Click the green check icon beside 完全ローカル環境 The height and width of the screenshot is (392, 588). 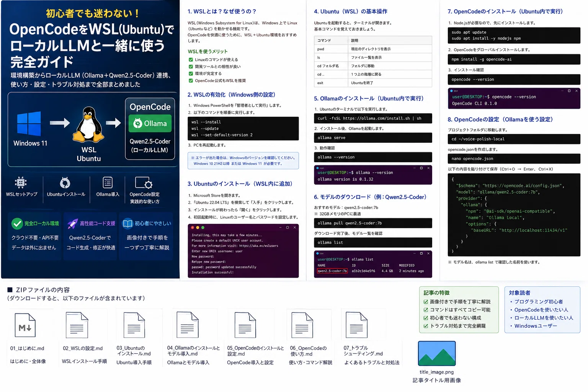click(17, 224)
